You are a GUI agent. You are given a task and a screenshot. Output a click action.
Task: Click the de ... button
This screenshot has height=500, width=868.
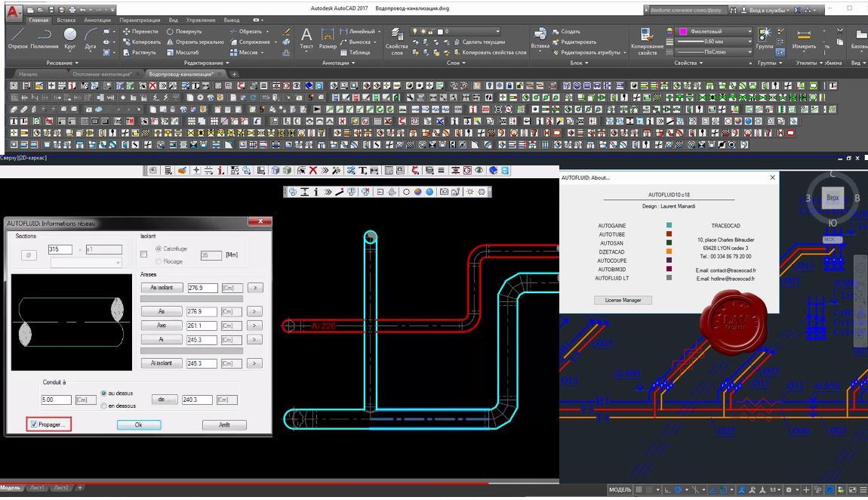165,400
